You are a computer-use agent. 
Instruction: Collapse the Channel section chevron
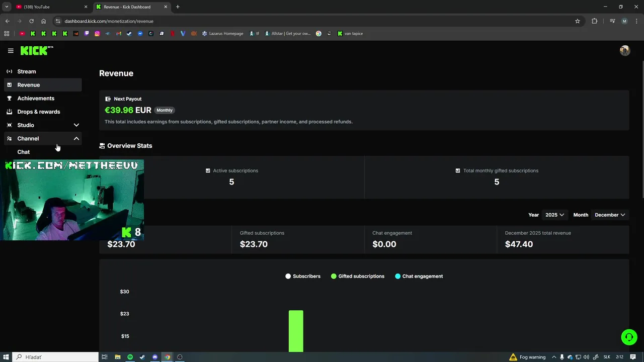tap(76, 139)
